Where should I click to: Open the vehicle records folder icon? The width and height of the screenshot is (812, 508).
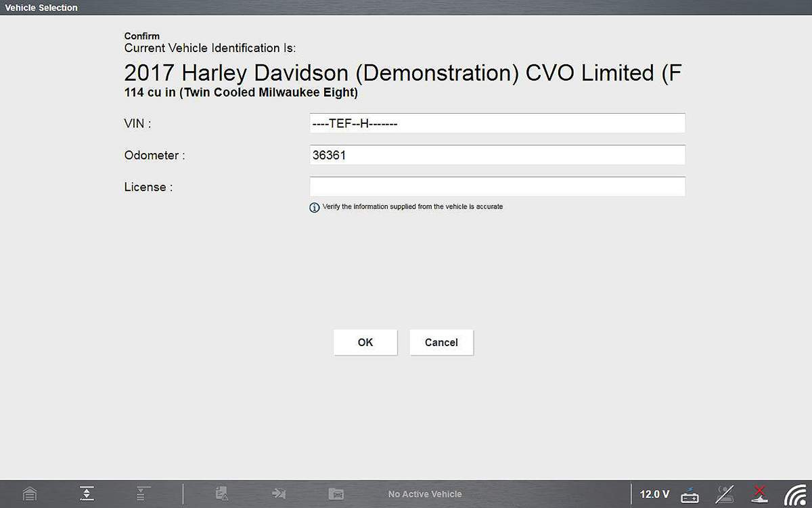pos(336,494)
